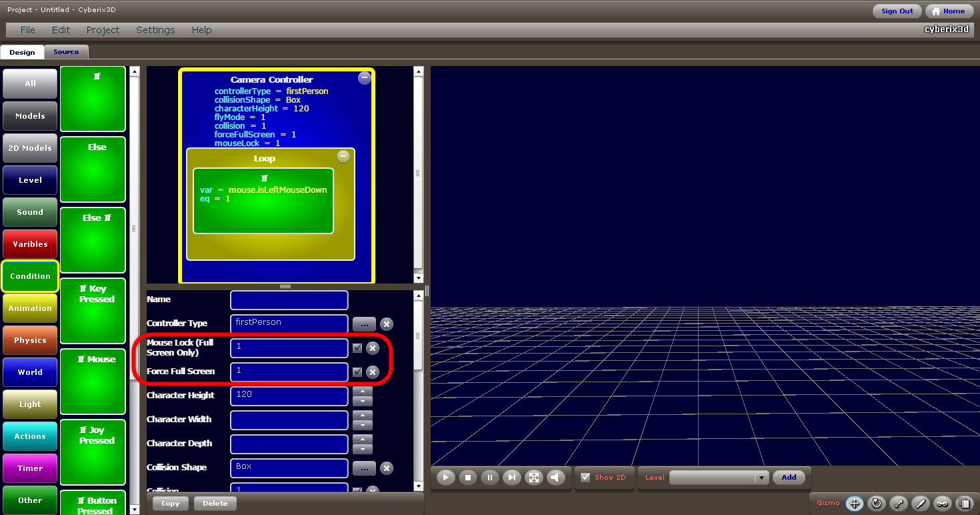Toggle the Mouse Lock checkbox
Viewport: 980px width, 515px height.
tap(357, 348)
